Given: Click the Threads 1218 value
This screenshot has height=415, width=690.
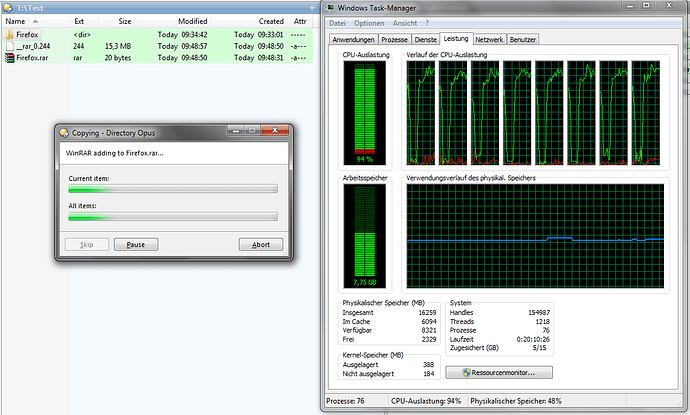Looking at the screenshot, I should point(542,321).
